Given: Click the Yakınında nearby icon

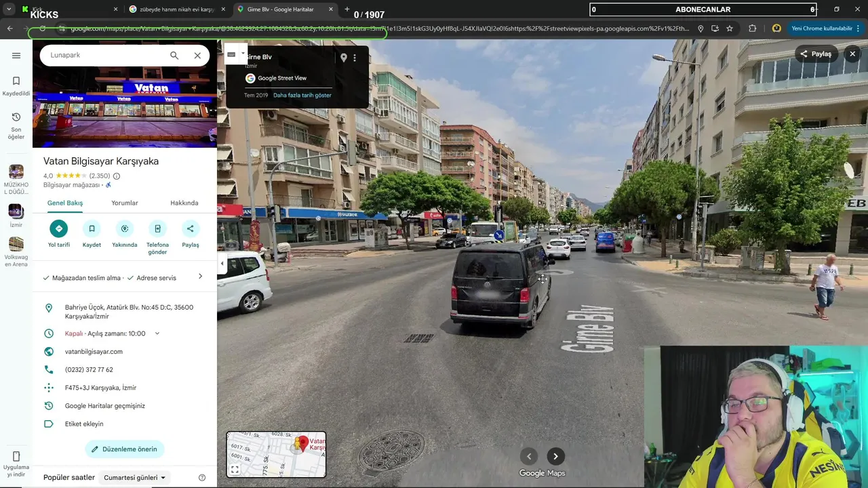Looking at the screenshot, I should point(125,228).
